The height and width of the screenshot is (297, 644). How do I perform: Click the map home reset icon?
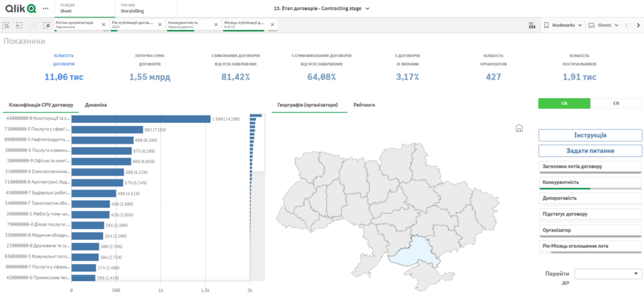click(x=519, y=128)
